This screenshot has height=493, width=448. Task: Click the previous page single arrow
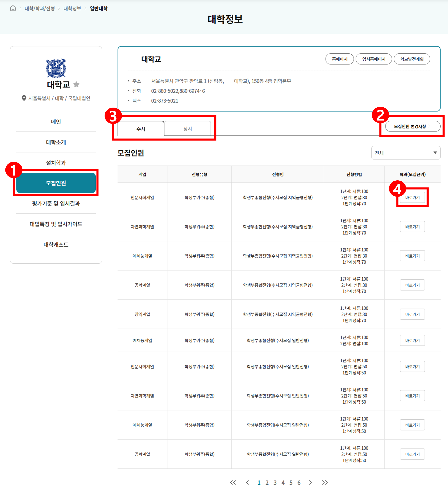click(248, 482)
